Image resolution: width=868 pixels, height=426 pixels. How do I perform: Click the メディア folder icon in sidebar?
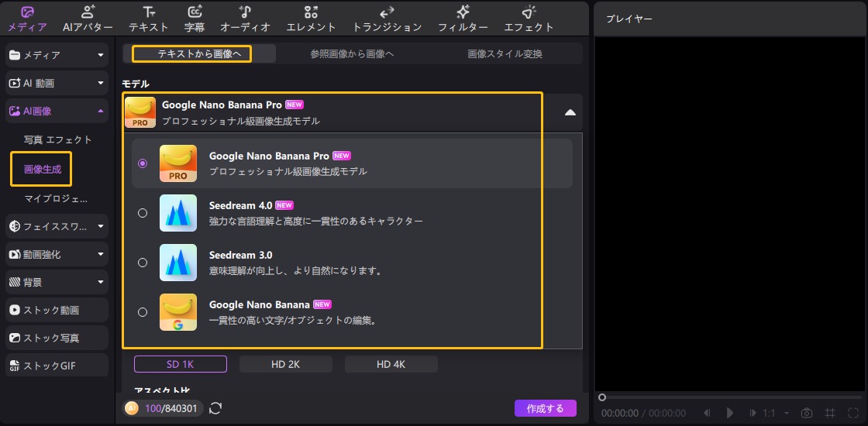tap(15, 55)
